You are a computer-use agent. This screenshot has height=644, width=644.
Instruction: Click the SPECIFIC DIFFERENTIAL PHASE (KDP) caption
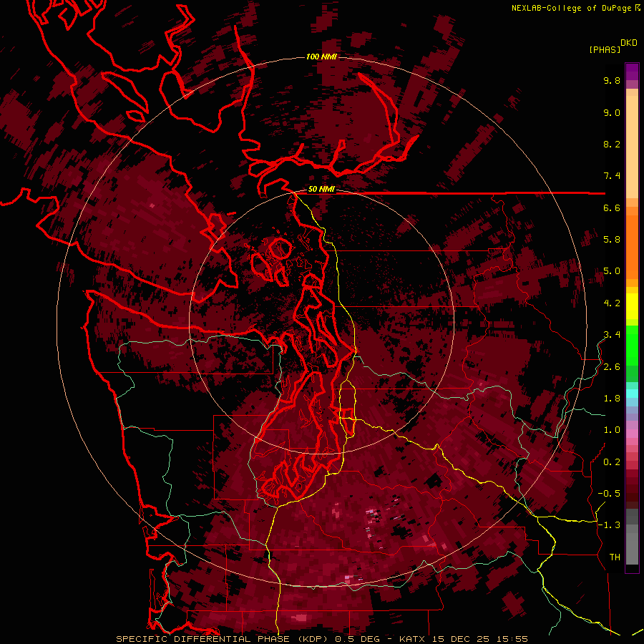(221, 639)
